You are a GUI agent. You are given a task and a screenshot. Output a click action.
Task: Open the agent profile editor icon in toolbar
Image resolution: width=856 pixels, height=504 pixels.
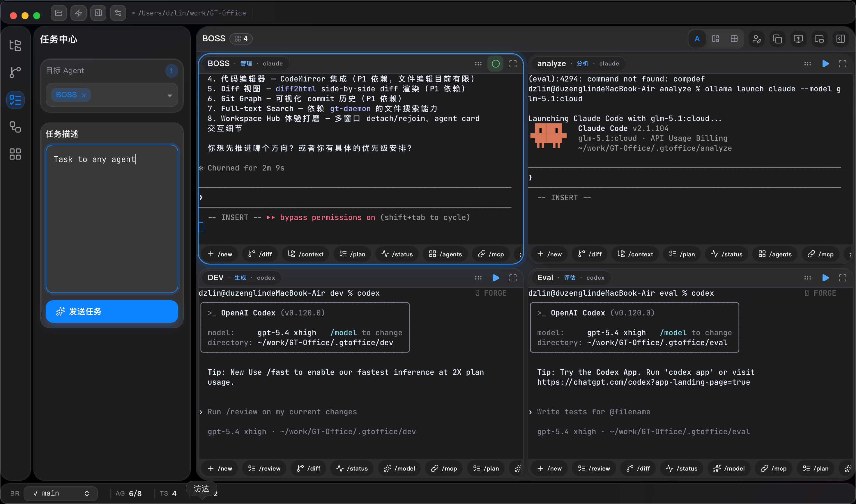point(757,39)
